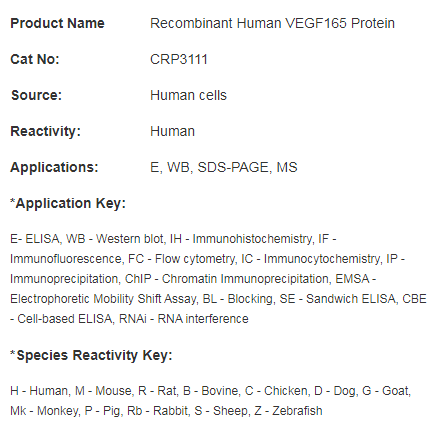Click the Human reactivity value

172,131
